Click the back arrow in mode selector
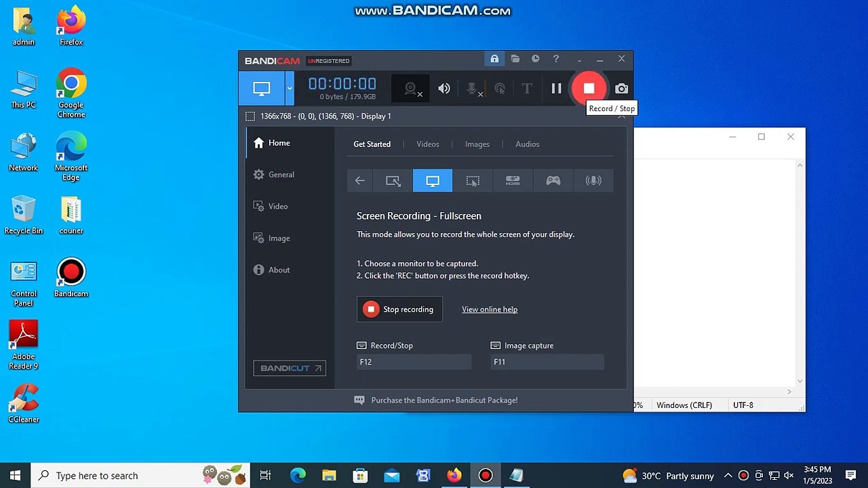Viewport: 868px width, 488px height. click(x=360, y=180)
